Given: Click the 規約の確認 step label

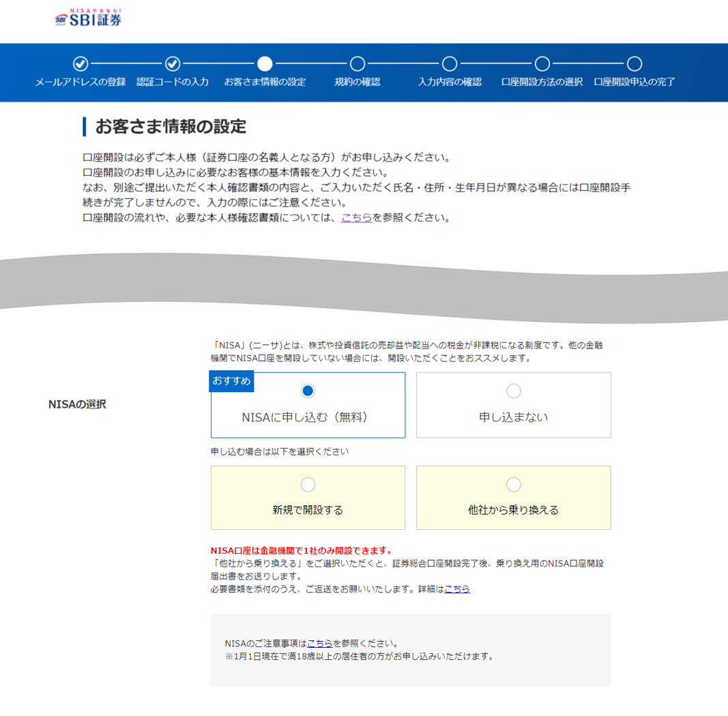Looking at the screenshot, I should tap(357, 82).
